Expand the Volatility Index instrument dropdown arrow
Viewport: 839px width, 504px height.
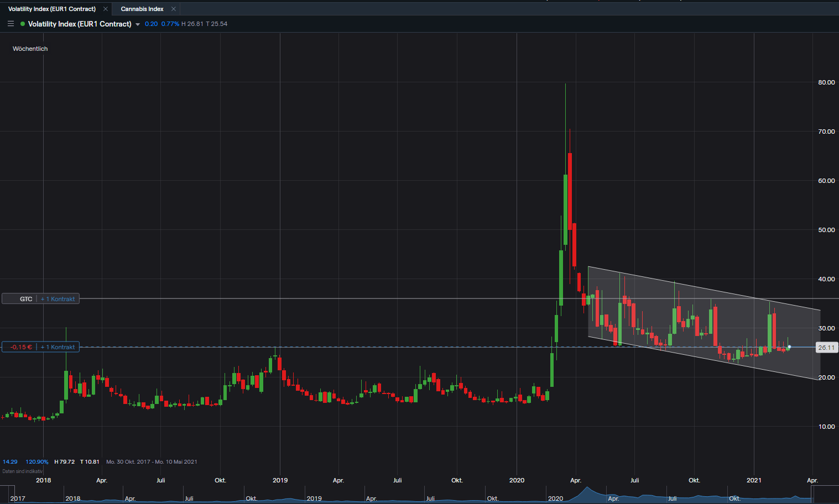coord(138,24)
